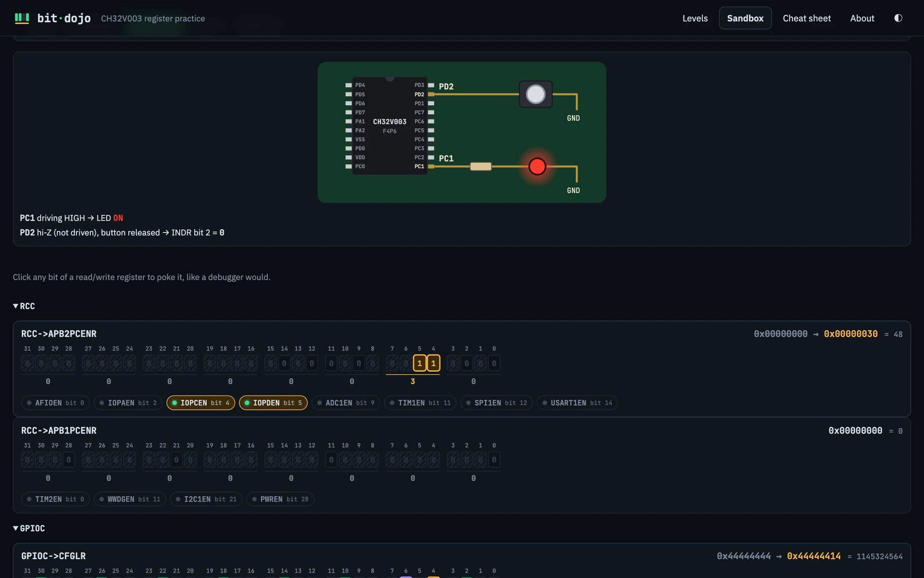924x578 pixels.
Task: Set bit 0 in RCC->APB2PCENR
Action: click(494, 363)
